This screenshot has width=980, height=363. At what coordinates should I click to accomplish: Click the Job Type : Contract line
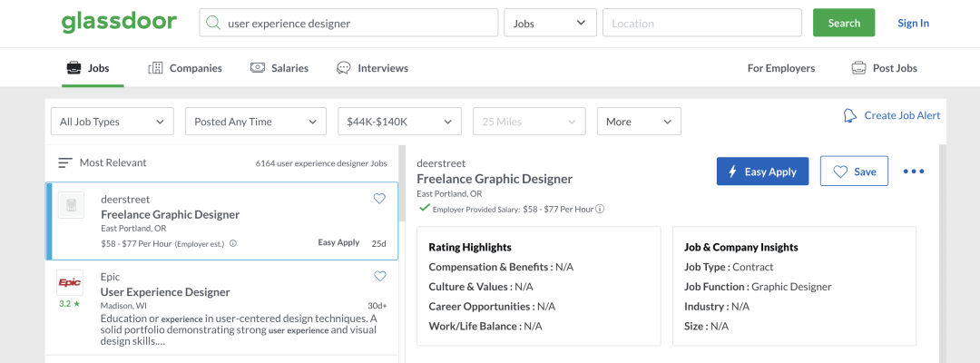click(730, 267)
